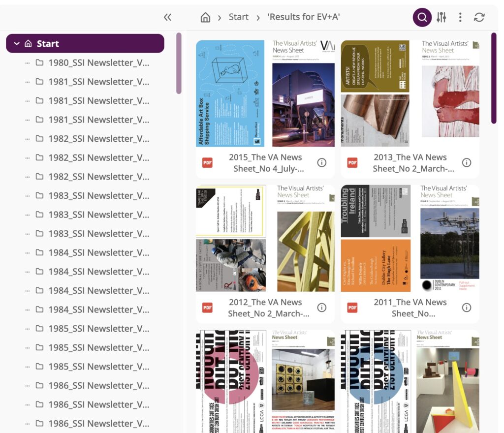504x433 pixels.
Task: Click the sidebar tree scrollbar
Action: coord(179,63)
